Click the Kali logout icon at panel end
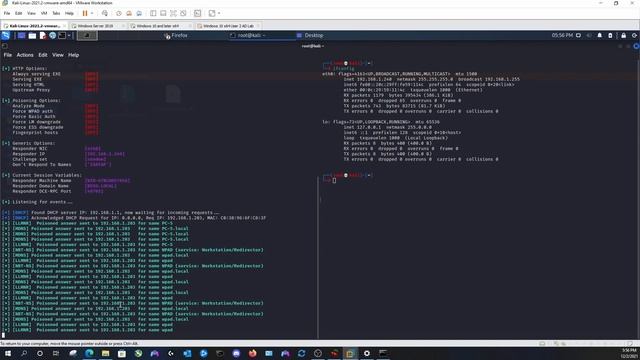Image resolution: width=640 pixels, height=360 pixels. click(x=634, y=36)
